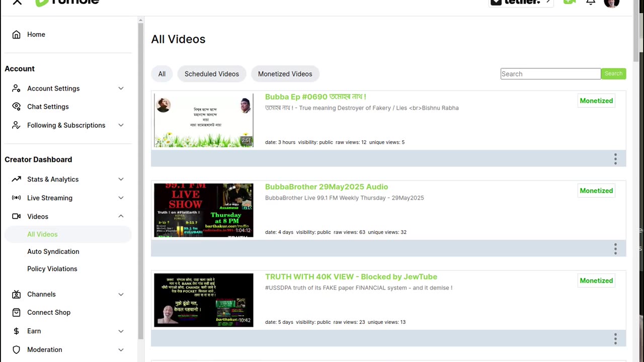644x362 pixels.
Task: Click the Account Settings person icon
Action: point(17,88)
